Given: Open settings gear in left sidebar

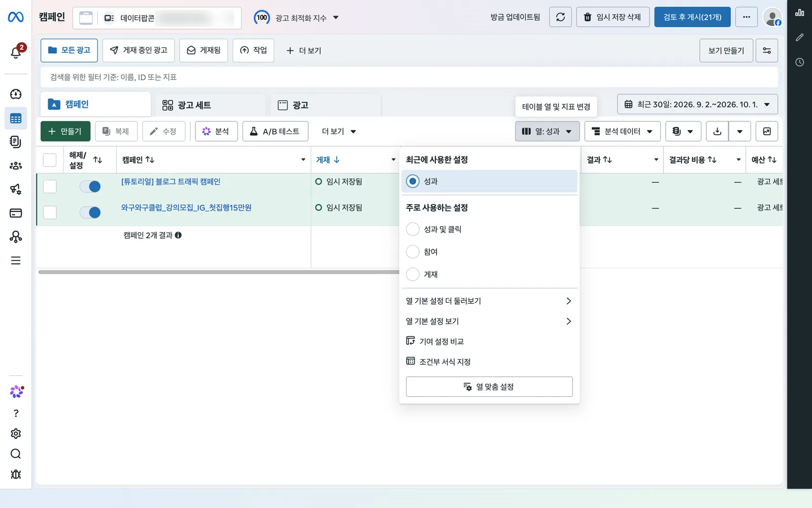Looking at the screenshot, I should pyautogui.click(x=16, y=434).
